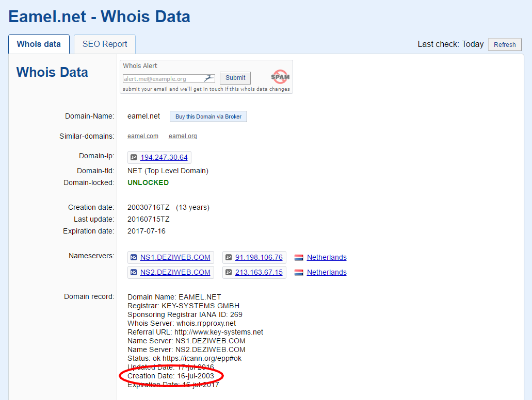Click the Domain Name: EAMEL.NET record line
This screenshot has height=400, width=532.
(x=174, y=297)
